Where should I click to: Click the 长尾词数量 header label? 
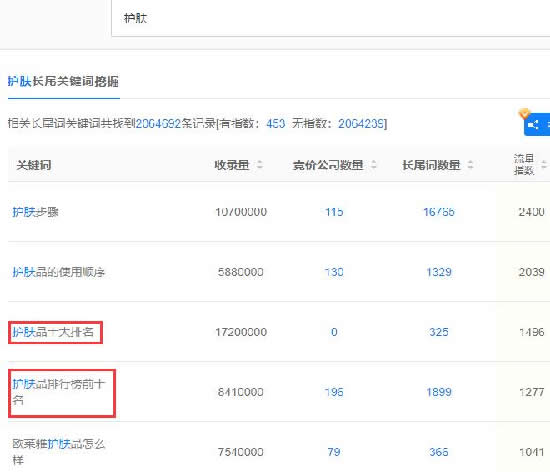click(x=431, y=165)
